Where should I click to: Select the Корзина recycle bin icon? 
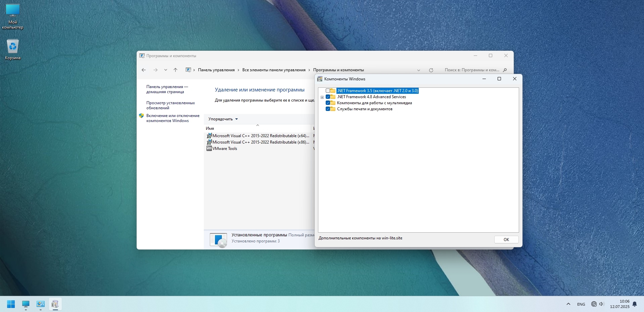(x=12, y=49)
